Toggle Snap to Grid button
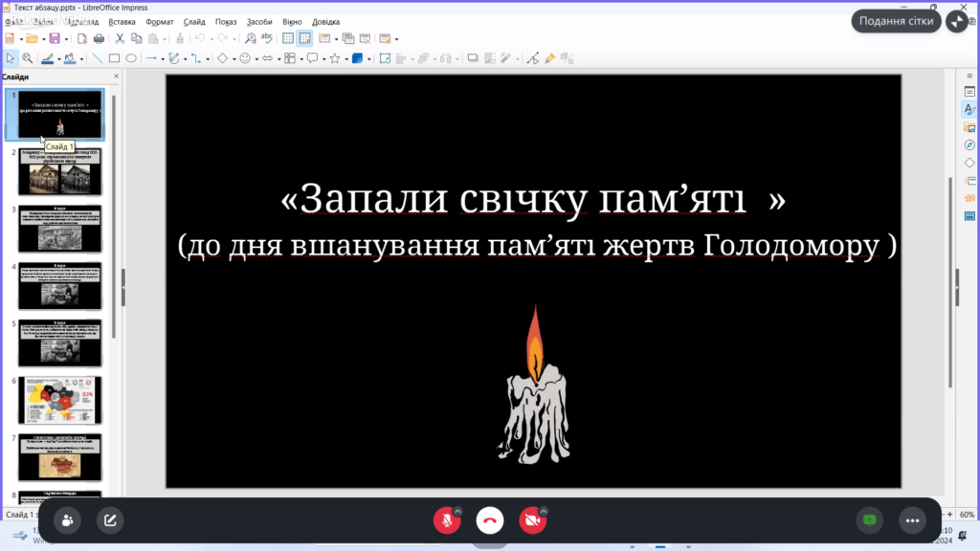This screenshot has width=980, height=551. tap(304, 38)
